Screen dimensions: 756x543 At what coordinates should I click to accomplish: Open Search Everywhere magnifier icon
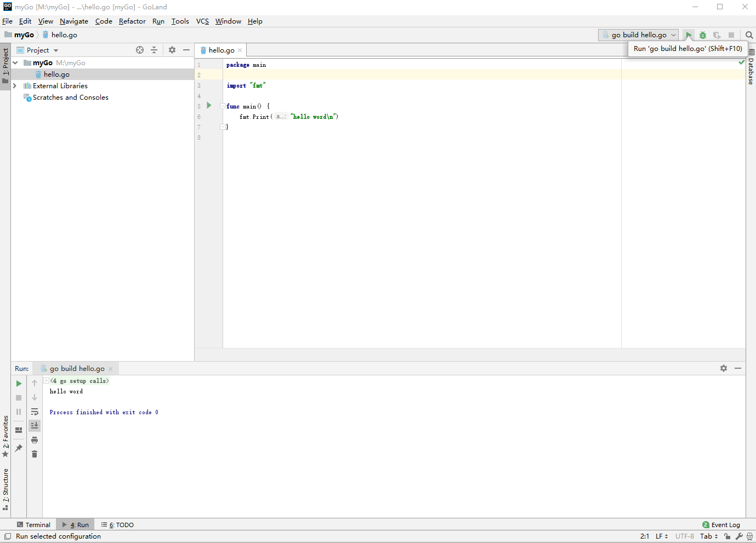pos(749,35)
